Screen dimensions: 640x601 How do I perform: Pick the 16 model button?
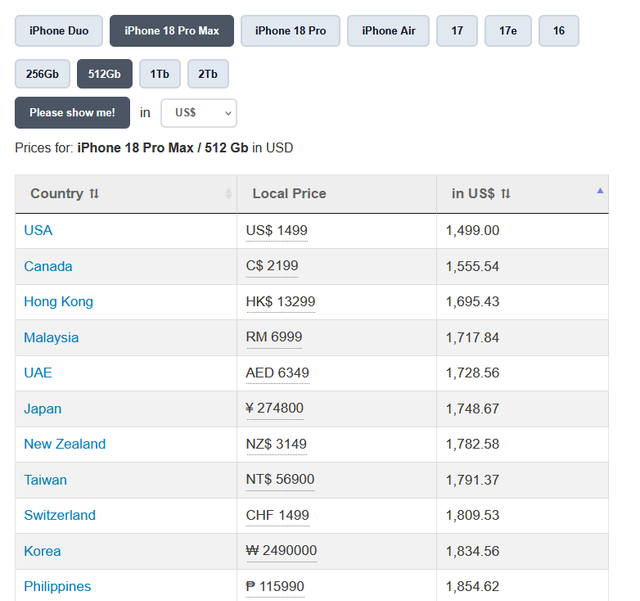pos(559,31)
